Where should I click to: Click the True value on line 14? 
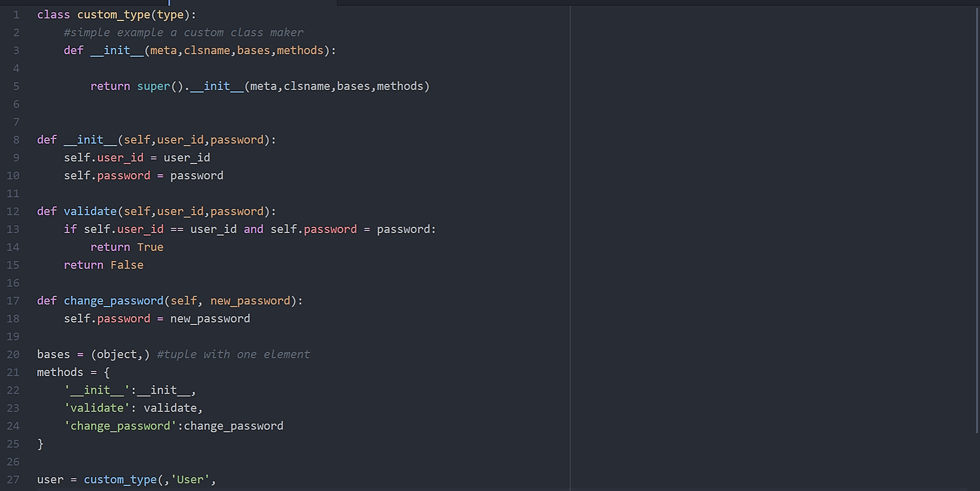(150, 247)
